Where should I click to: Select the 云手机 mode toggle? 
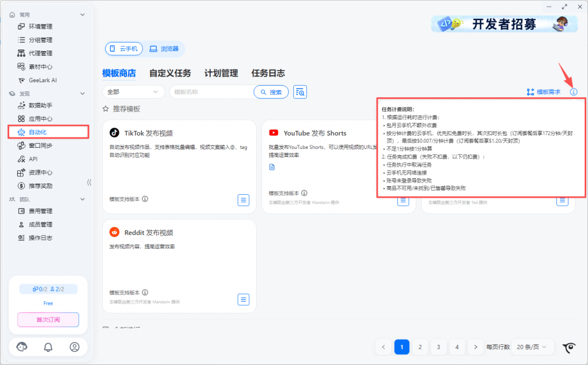click(123, 49)
